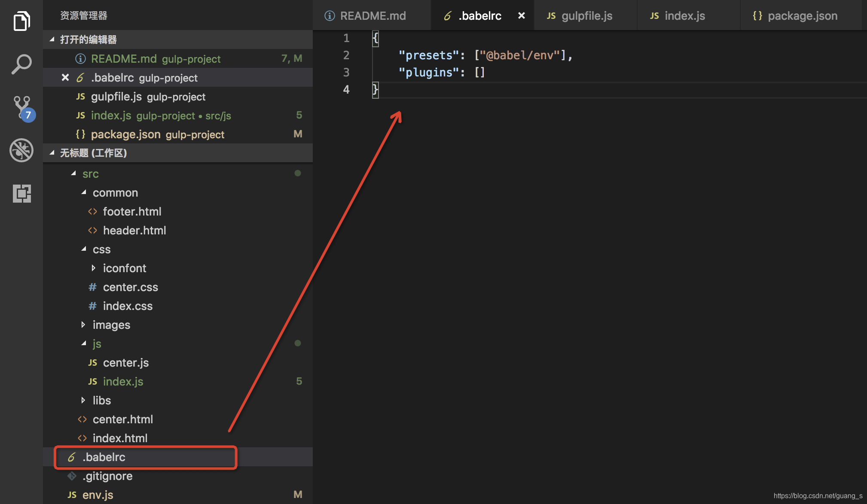The image size is (867, 504).
Task: Open the Explorer view in activity bar
Action: (x=21, y=21)
